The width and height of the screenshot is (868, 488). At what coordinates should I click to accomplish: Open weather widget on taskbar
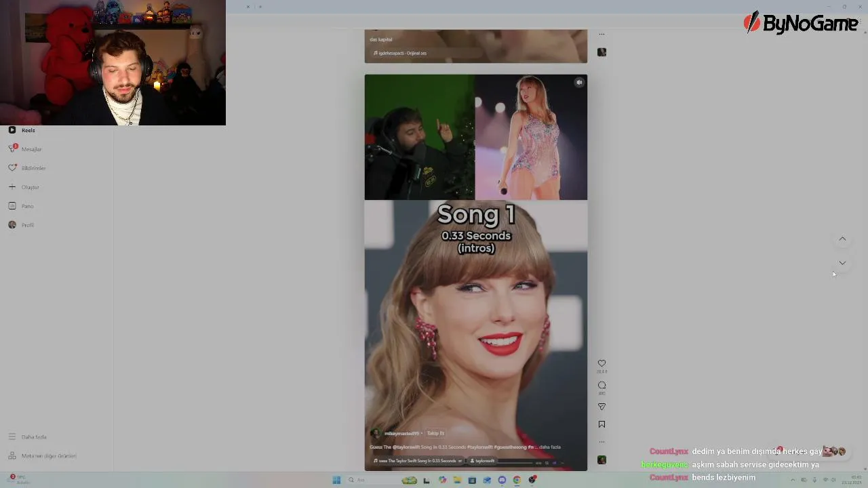[x=18, y=479]
